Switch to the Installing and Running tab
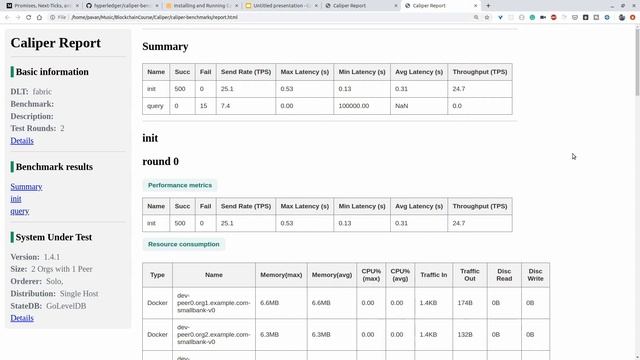 click(202, 6)
